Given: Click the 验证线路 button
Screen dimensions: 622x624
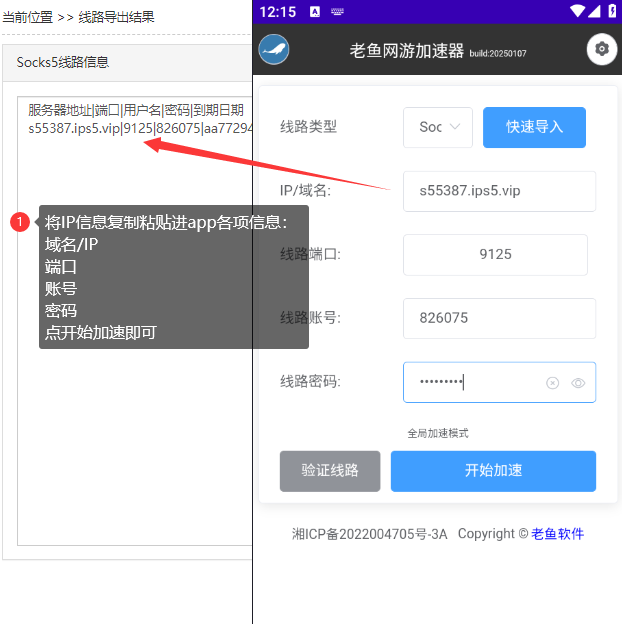Looking at the screenshot, I should pos(330,471).
